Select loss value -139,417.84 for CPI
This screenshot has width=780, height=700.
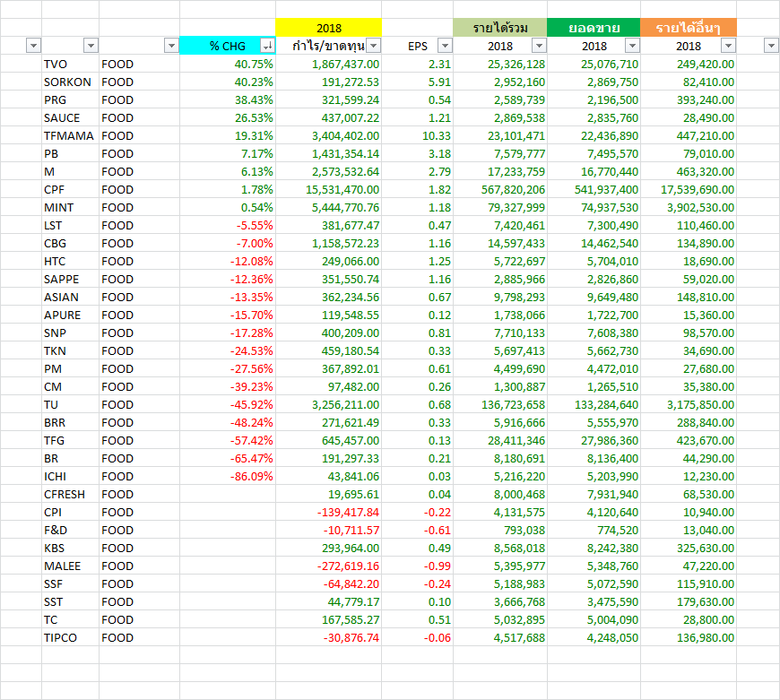click(x=329, y=512)
